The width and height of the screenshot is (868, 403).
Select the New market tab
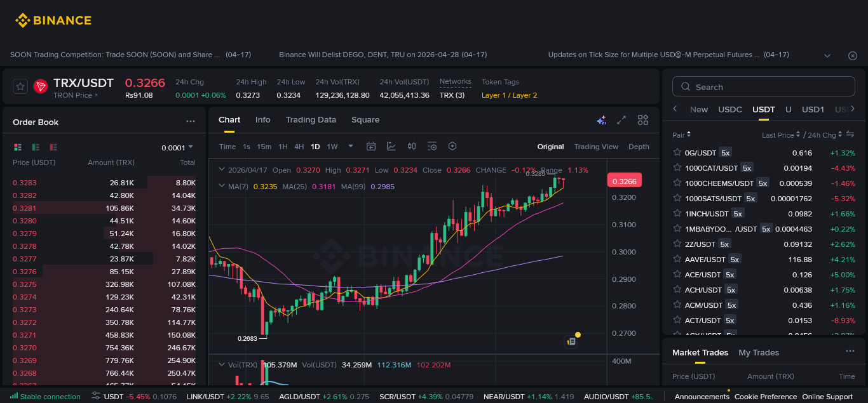(x=699, y=109)
